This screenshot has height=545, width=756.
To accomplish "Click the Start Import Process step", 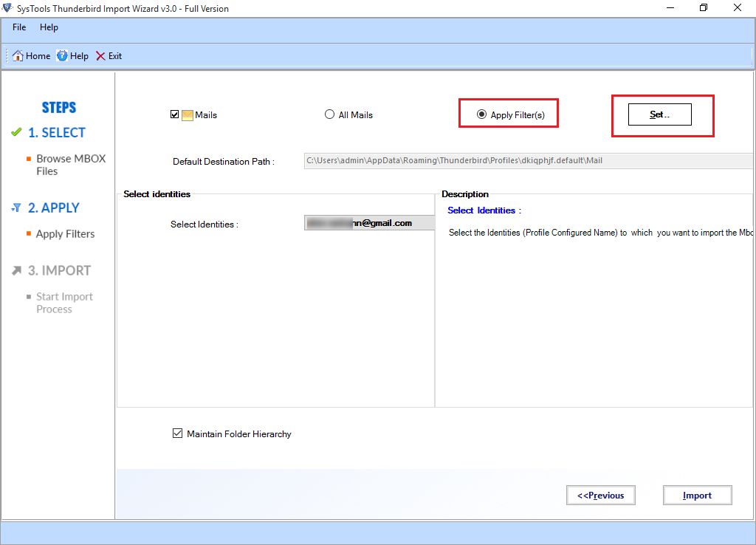I will click(65, 303).
